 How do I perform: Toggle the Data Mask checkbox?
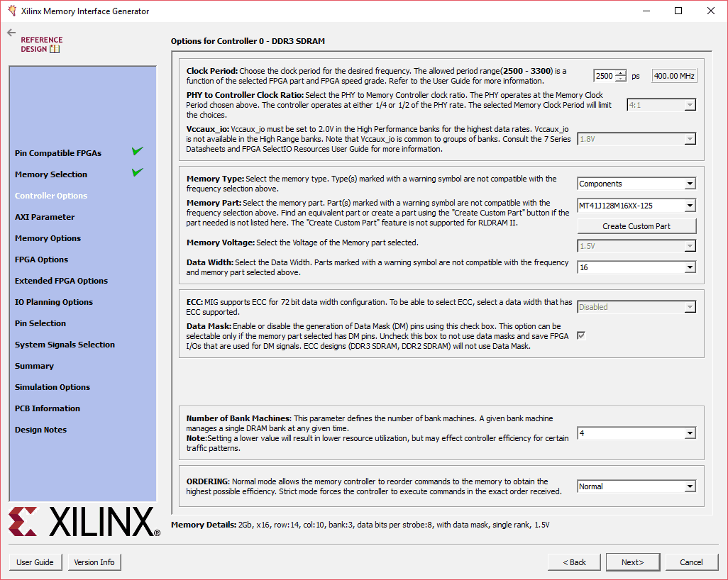(x=582, y=335)
